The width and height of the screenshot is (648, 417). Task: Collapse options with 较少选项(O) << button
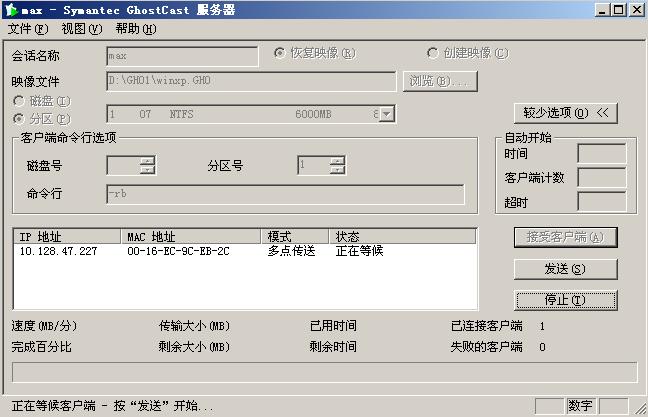566,113
